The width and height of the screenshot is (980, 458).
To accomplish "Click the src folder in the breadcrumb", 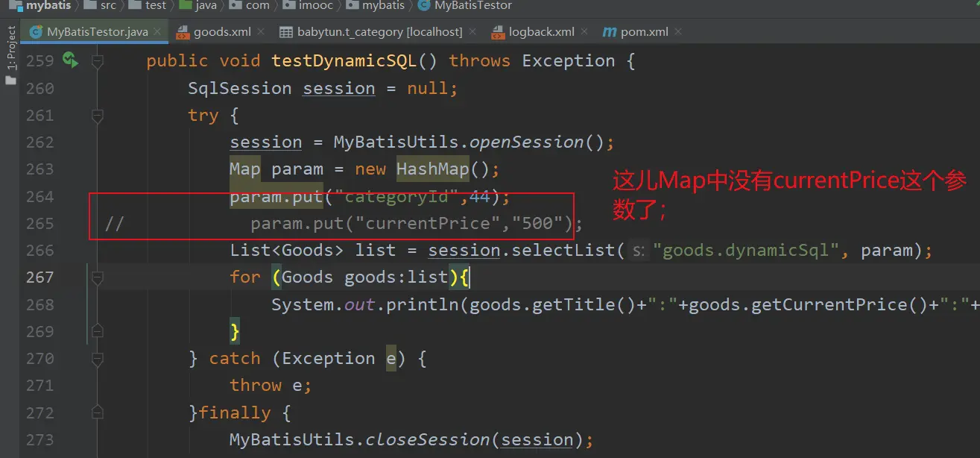I will click(109, 5).
